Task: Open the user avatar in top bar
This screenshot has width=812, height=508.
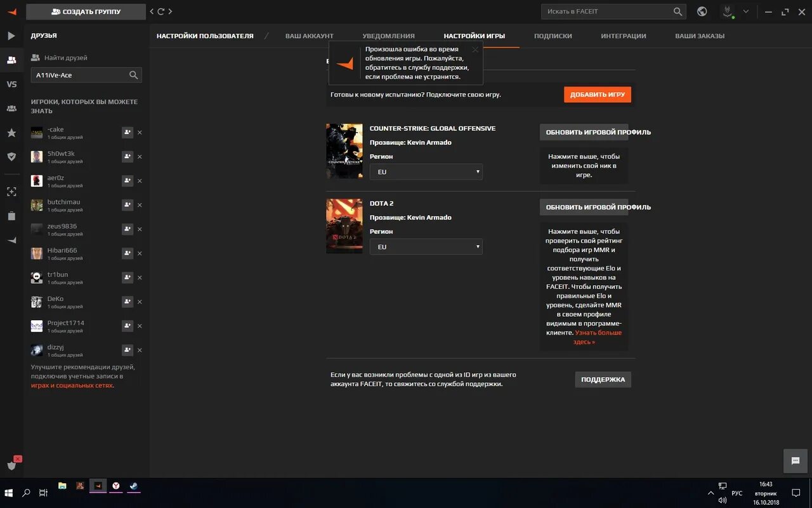Action: 728,11
